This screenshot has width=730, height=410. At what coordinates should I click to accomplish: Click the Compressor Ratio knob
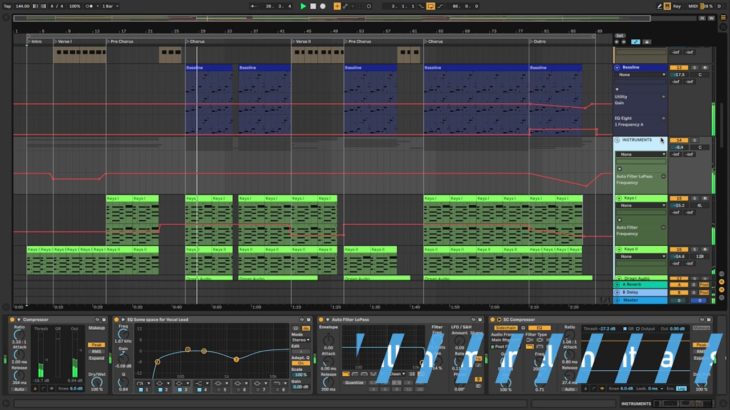point(19,334)
